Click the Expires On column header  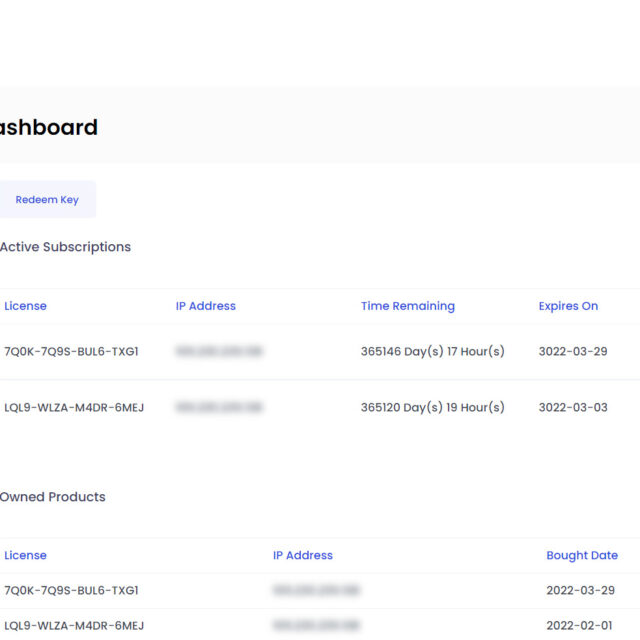click(568, 306)
